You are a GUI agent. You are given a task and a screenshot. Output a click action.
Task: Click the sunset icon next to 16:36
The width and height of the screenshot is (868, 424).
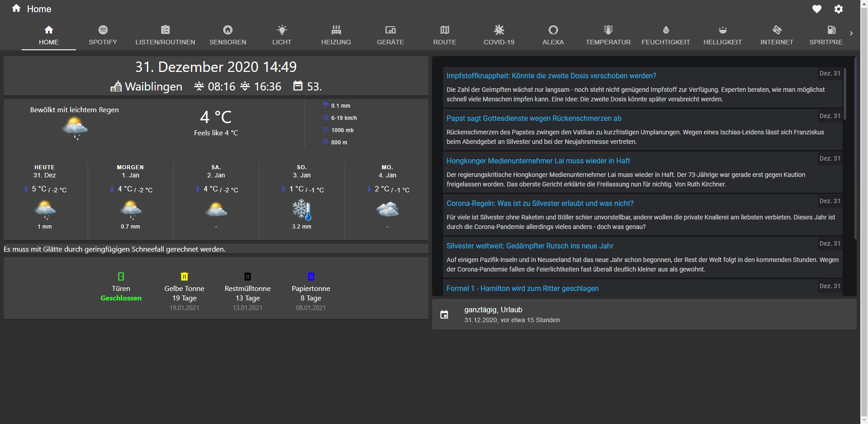pyautogui.click(x=245, y=86)
